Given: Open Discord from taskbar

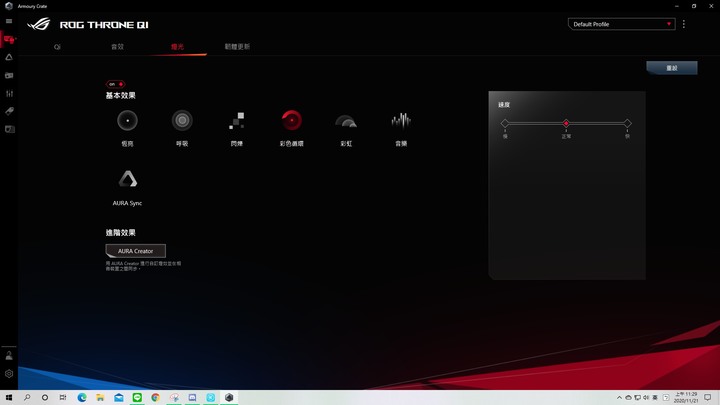Looking at the screenshot, I should pyautogui.click(x=192, y=397).
